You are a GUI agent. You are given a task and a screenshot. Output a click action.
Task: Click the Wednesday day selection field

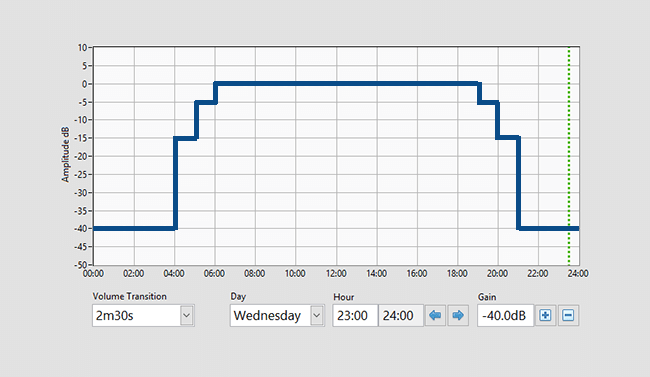(x=271, y=316)
